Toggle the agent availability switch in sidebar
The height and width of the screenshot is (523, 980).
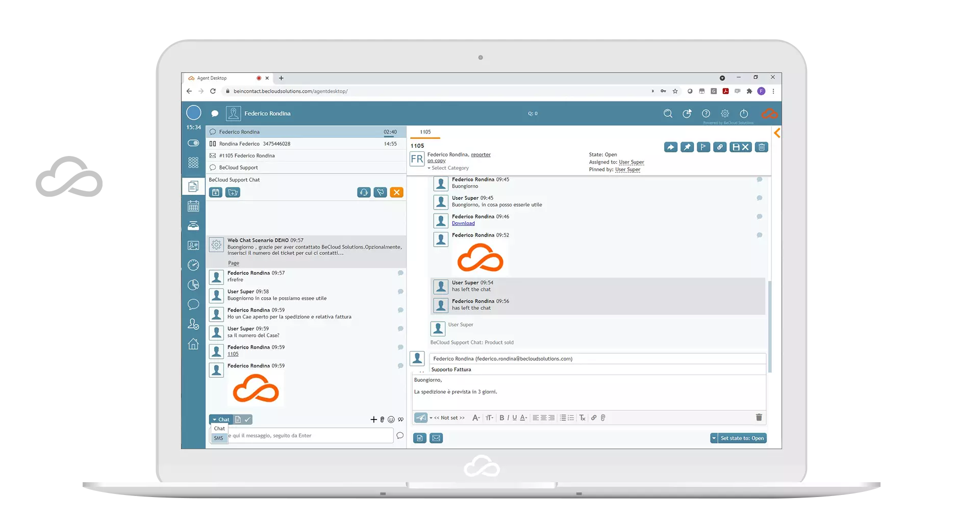coord(193,143)
